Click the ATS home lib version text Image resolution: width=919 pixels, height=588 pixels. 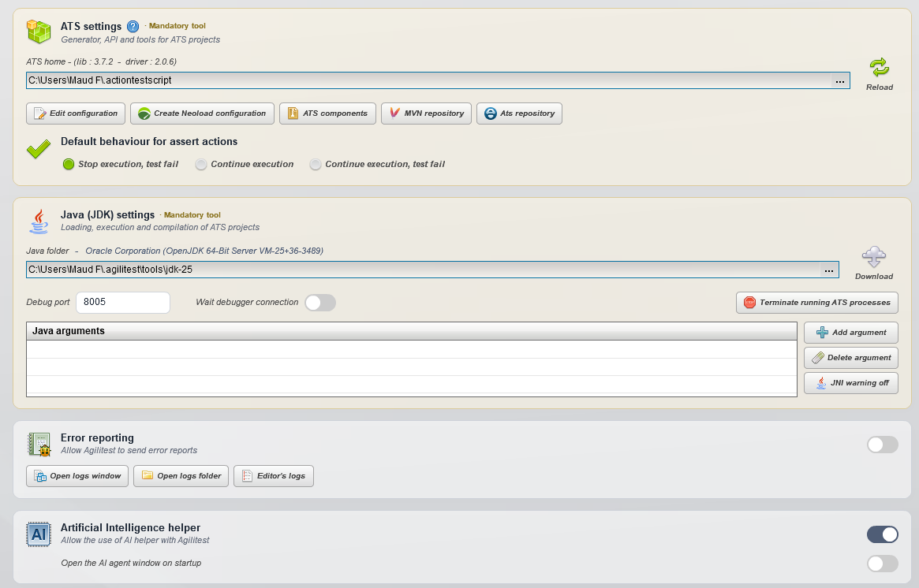point(102,61)
